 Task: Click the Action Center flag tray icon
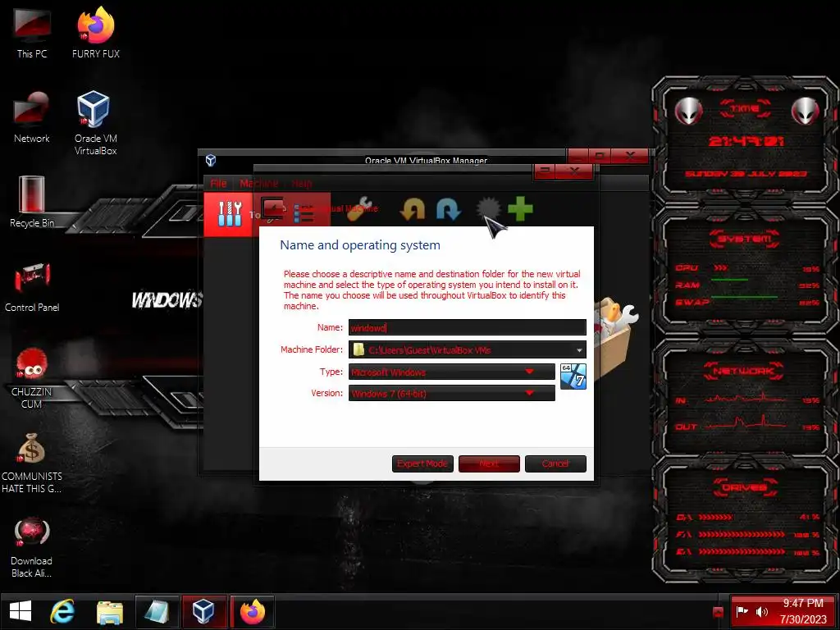tap(742, 611)
